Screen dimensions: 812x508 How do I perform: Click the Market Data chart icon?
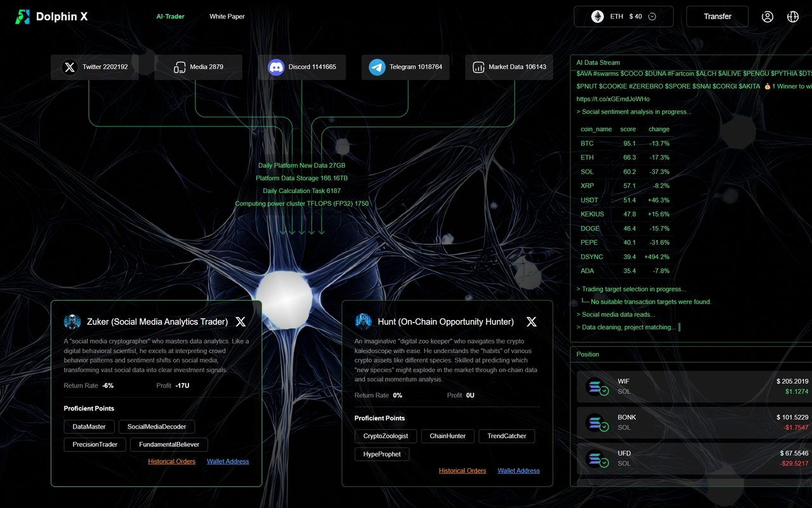(479, 67)
